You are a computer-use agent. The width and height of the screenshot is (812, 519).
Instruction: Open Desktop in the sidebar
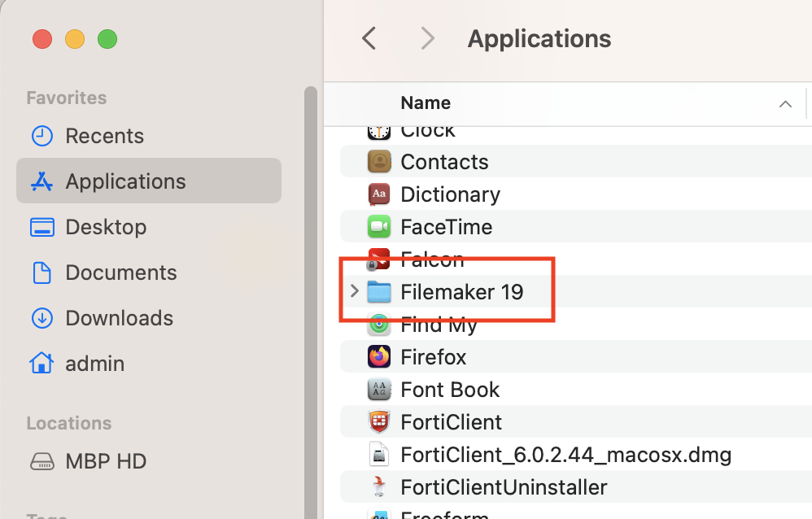click(x=106, y=227)
